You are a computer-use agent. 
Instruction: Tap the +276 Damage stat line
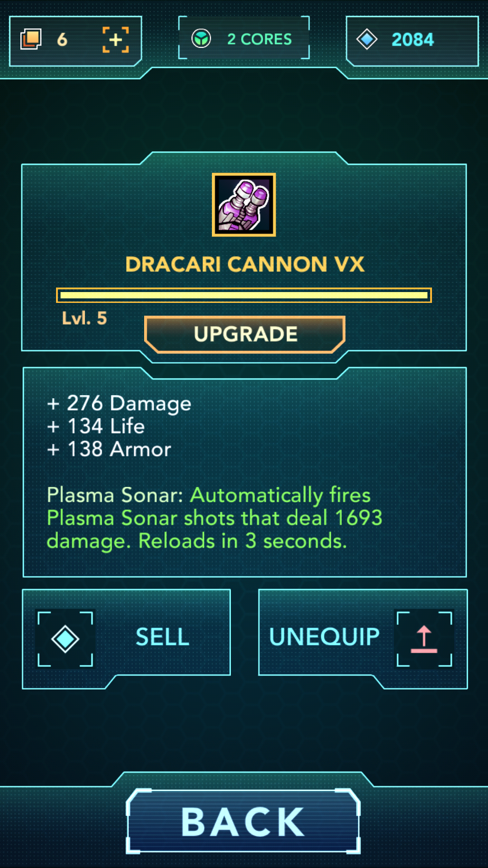(119, 403)
